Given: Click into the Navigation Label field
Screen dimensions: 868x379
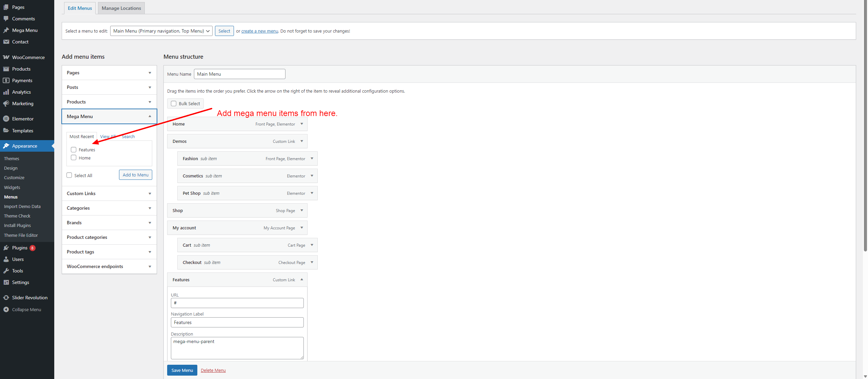Looking at the screenshot, I should (x=237, y=322).
